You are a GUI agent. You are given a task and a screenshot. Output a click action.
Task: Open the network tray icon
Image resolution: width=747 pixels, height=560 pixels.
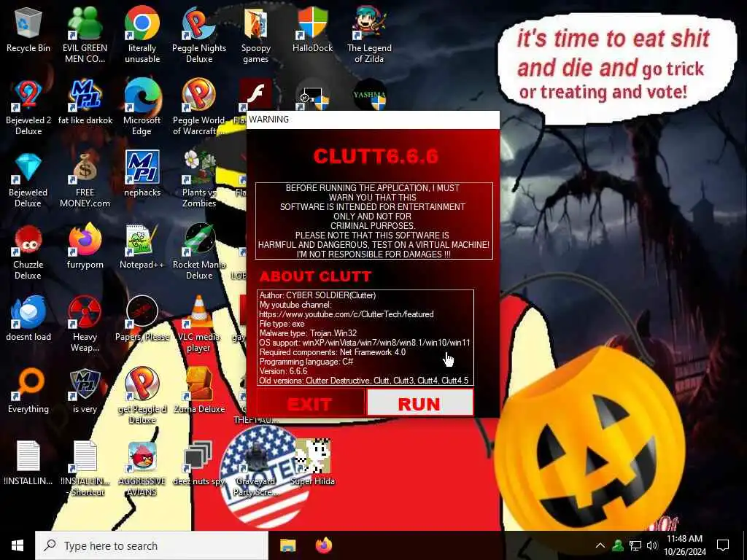tap(635, 545)
